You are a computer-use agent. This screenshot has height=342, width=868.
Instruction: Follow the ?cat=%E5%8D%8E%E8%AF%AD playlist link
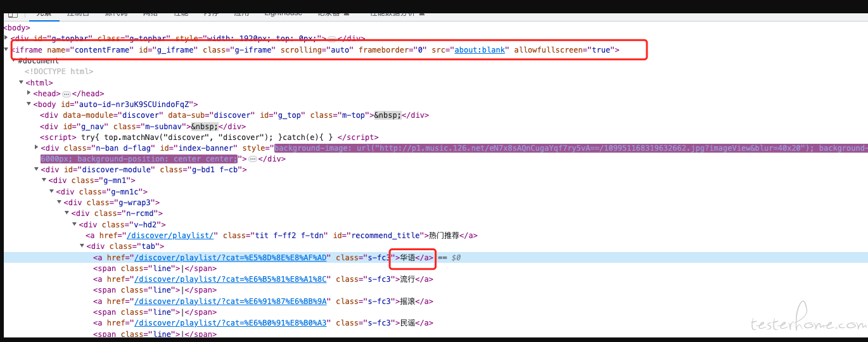(230, 257)
